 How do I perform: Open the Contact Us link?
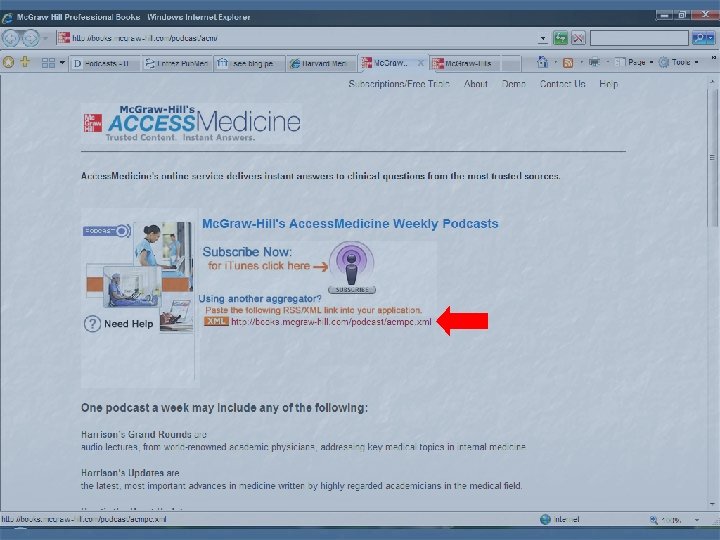click(562, 84)
